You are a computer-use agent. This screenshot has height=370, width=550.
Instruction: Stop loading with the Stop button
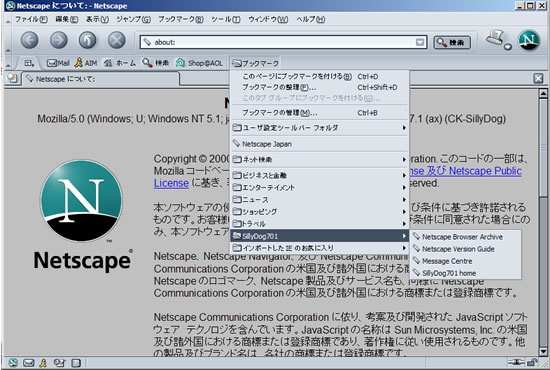pos(116,40)
